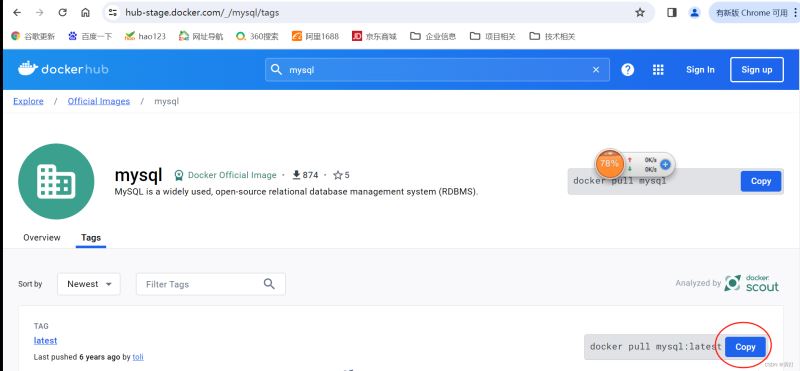This screenshot has width=800, height=371.
Task: Go back using the browser back arrow
Action: point(17,13)
